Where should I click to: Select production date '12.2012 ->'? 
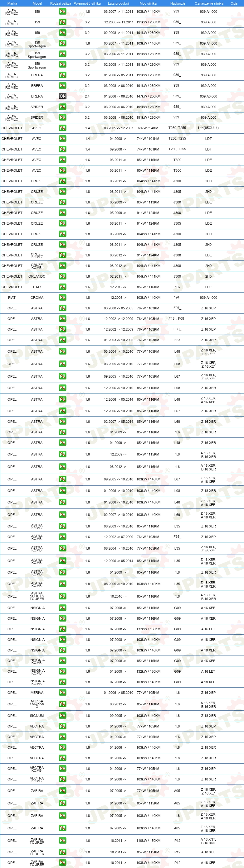118,287
